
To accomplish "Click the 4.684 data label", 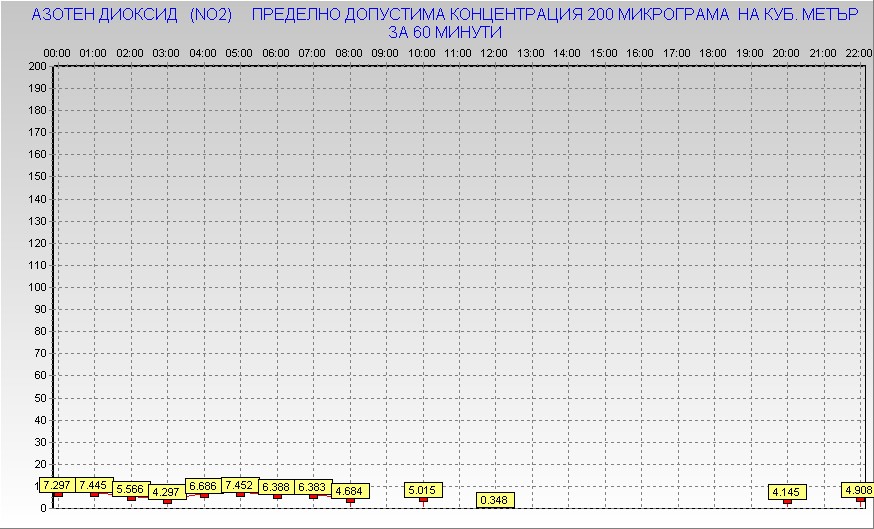I will (x=349, y=491).
